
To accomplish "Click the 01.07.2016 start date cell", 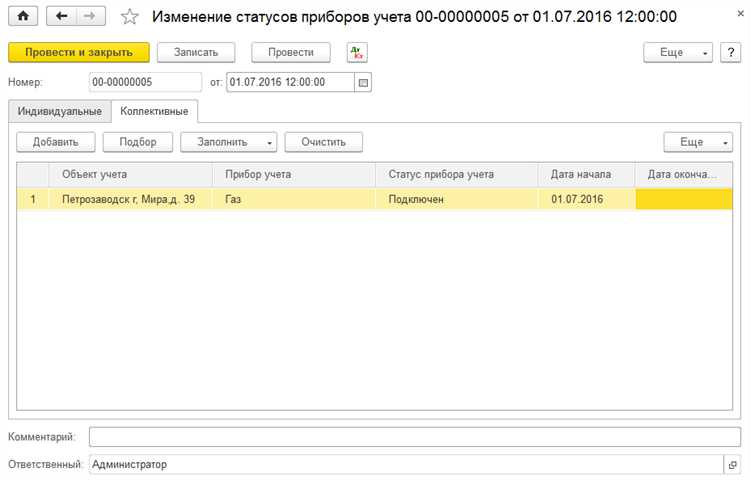I will [x=587, y=199].
